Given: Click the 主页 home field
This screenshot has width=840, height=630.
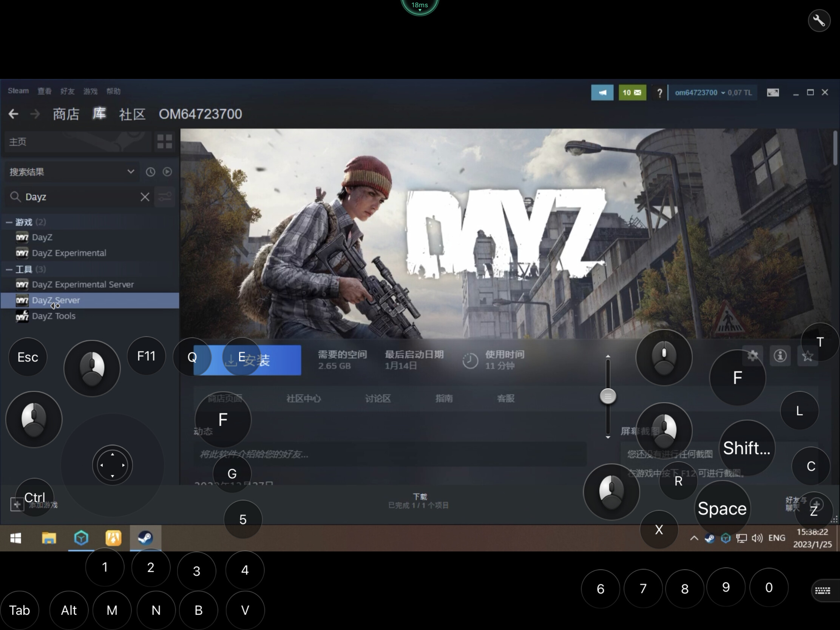Looking at the screenshot, I should point(77,142).
